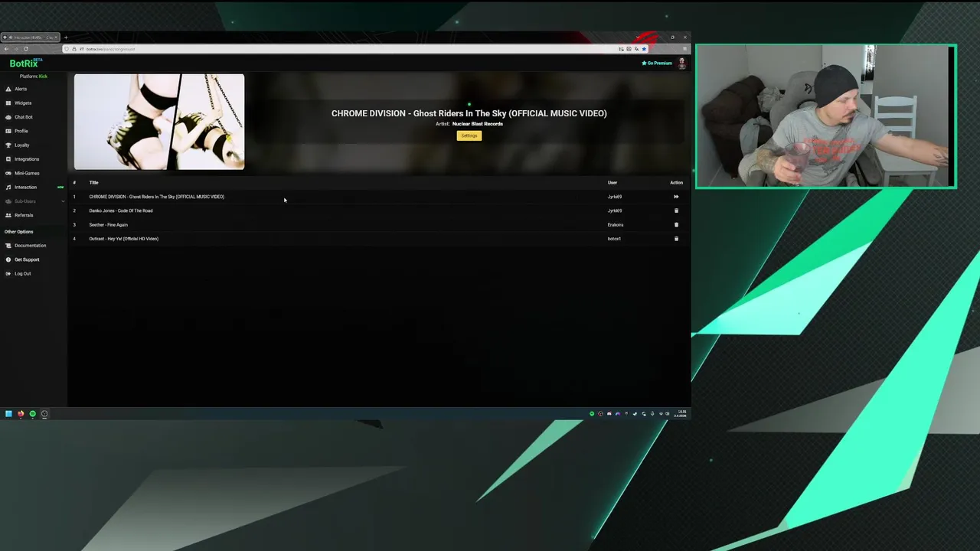Open the Windows Start menu

(x=8, y=414)
